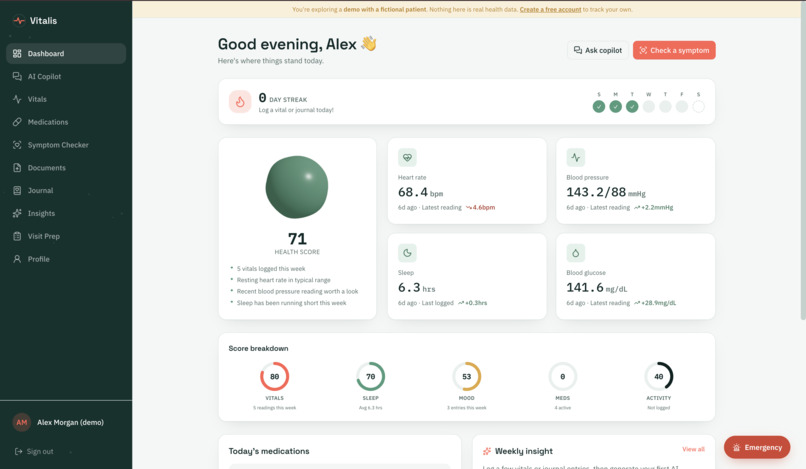Open Dashboard in the sidebar
This screenshot has width=806, height=469.
coord(66,53)
